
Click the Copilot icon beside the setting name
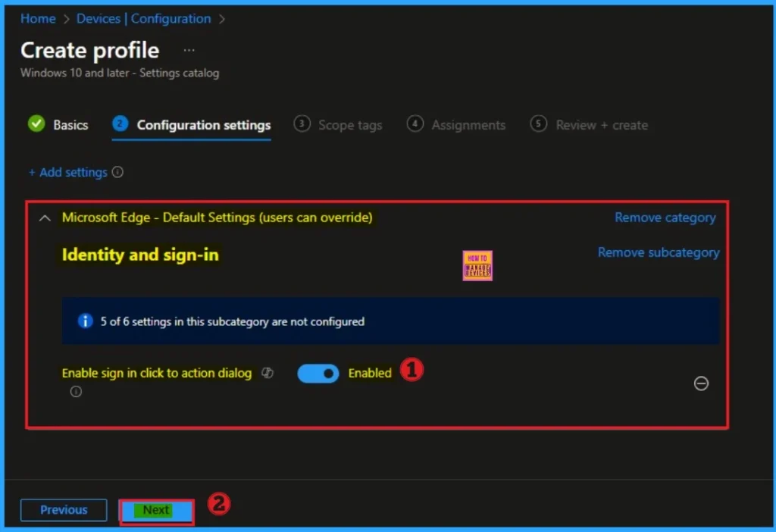(x=268, y=373)
